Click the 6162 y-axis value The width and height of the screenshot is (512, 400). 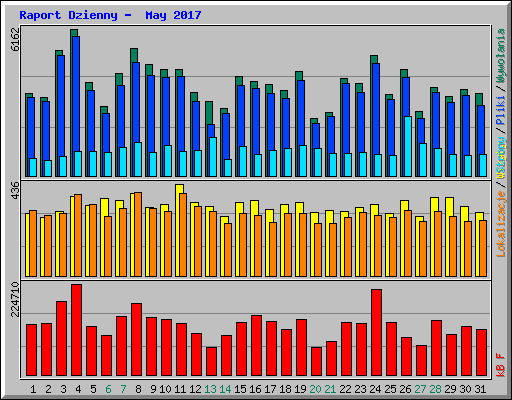pos(15,39)
